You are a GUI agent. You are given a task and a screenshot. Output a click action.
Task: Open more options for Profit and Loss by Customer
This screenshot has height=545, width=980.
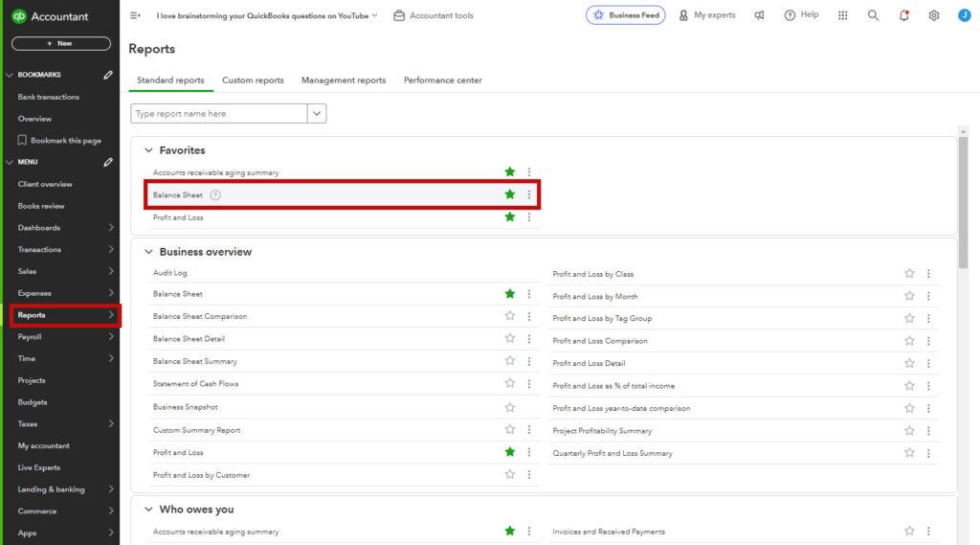(x=528, y=475)
